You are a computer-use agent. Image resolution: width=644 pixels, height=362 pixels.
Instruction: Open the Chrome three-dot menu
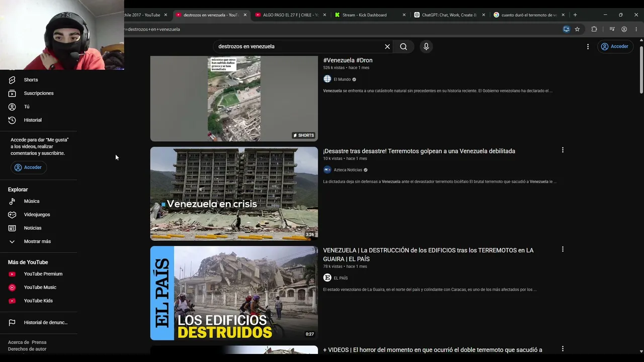click(636, 29)
